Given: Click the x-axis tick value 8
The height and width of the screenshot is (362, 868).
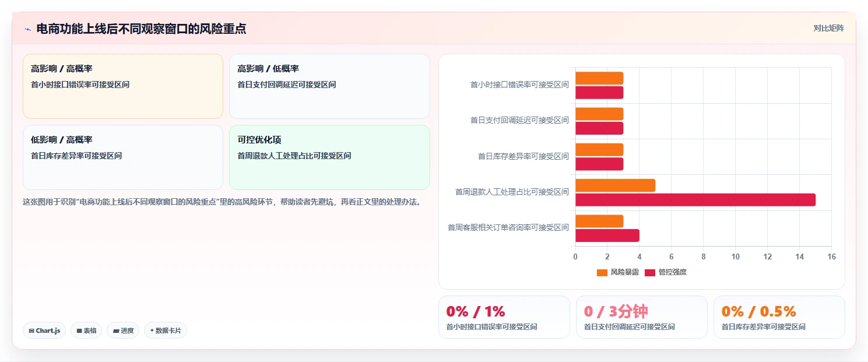Looking at the screenshot, I should click(704, 257).
